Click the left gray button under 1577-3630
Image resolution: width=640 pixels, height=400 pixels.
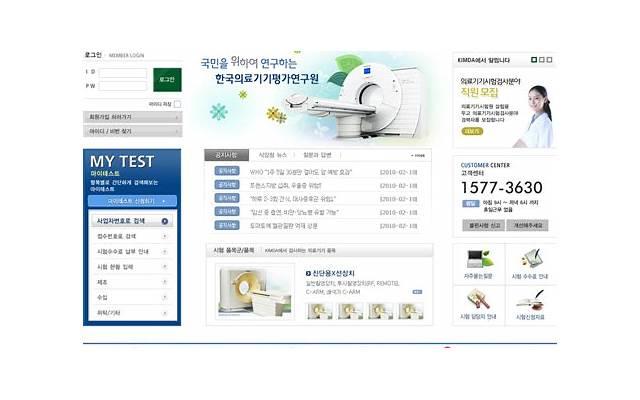[x=484, y=225]
